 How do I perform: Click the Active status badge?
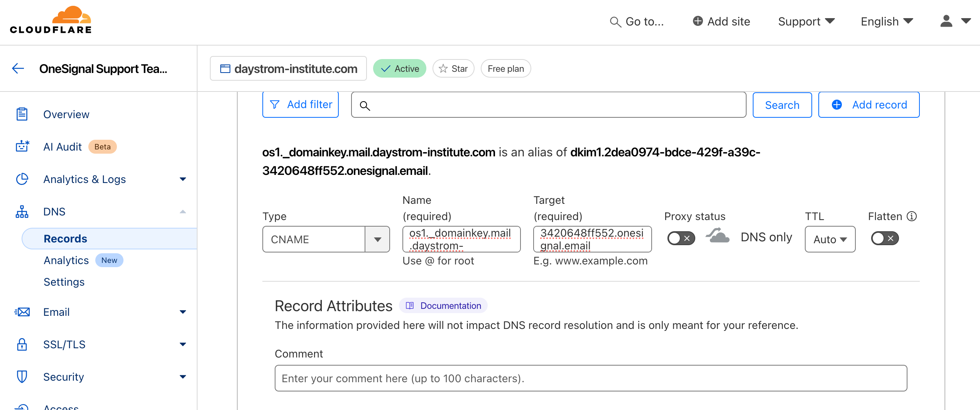tap(399, 68)
